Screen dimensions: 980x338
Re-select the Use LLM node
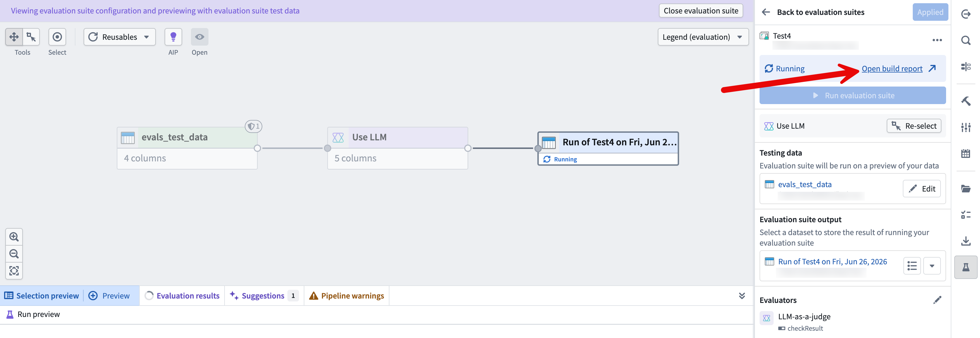(914, 126)
